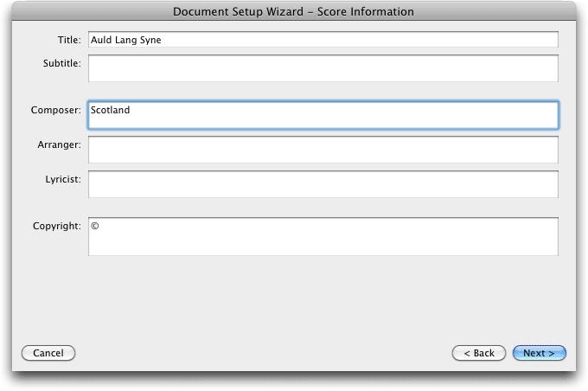Image resolution: width=588 pixels, height=391 pixels.
Task: Click the Subtitle: label
Action: (62, 63)
